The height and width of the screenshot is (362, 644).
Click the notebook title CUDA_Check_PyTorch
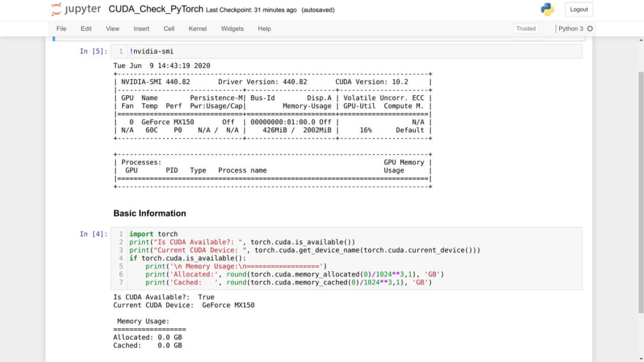point(156,9)
